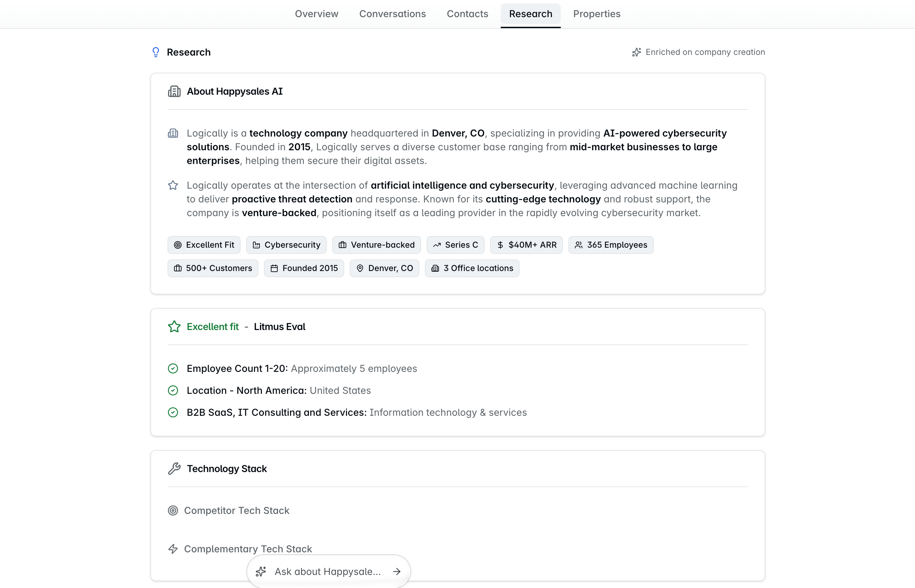Click the green star icon beside Excellent fit
This screenshot has height=588, width=915.
(x=174, y=327)
